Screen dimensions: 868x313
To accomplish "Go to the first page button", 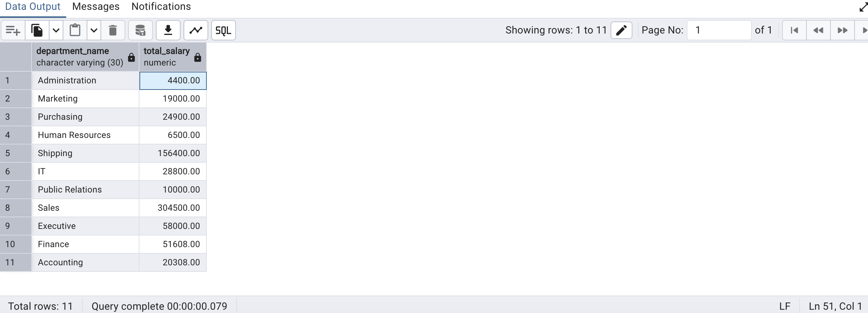I will tap(794, 30).
